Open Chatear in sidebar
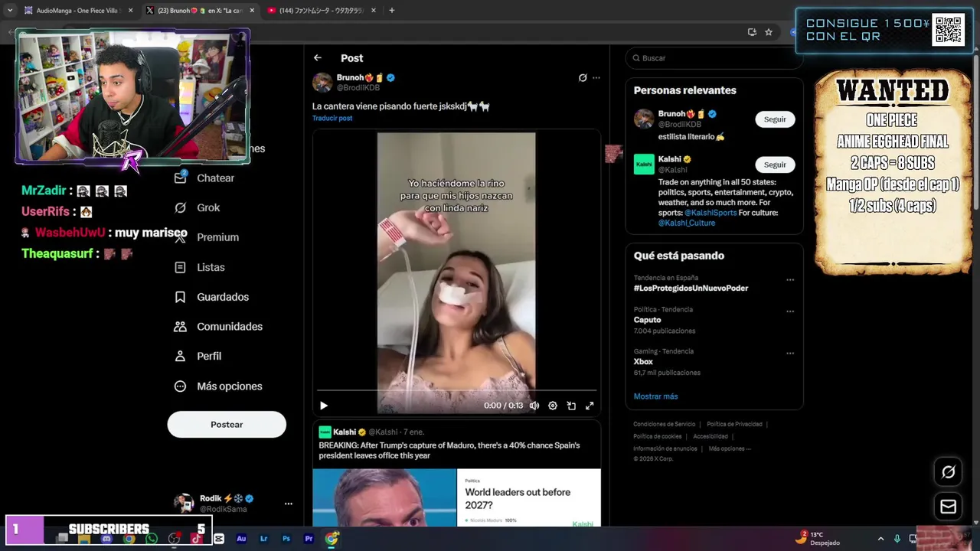This screenshot has width=980, height=551. pos(205,178)
